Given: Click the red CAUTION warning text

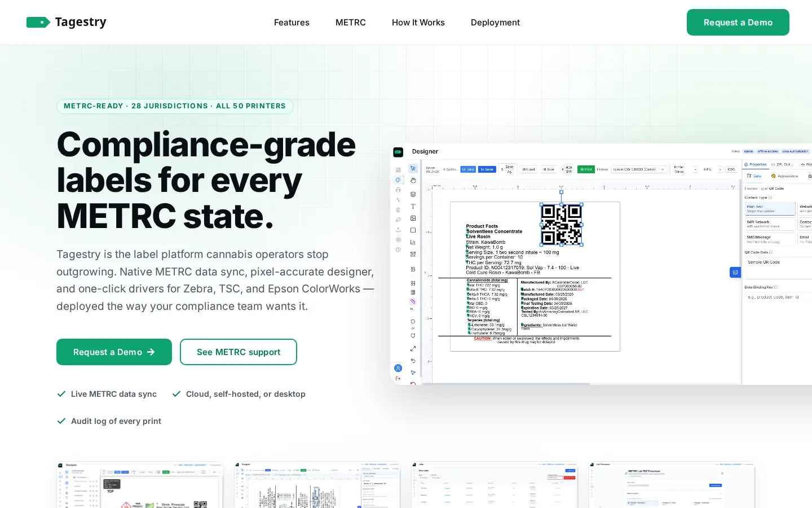Looking at the screenshot, I should [483, 338].
